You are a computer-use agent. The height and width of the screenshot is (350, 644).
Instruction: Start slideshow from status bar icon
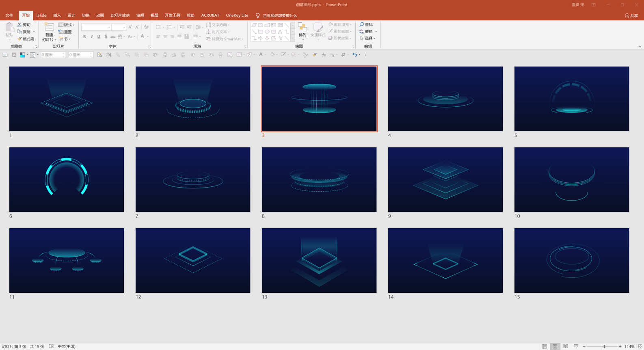pos(576,346)
